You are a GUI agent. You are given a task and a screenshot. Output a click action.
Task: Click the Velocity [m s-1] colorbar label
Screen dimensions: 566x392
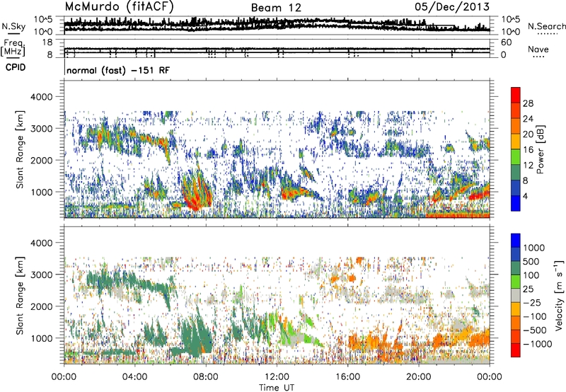click(559, 295)
